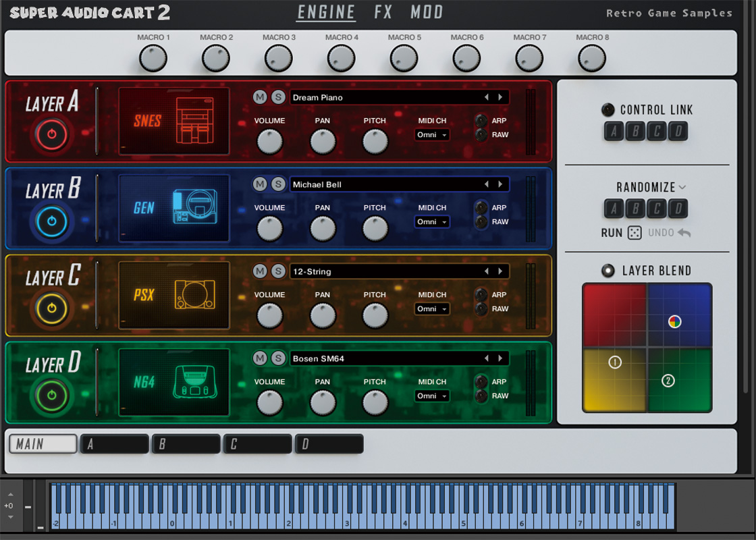Select layer D for Randomize
This screenshot has width=756, height=540.
tap(678, 209)
